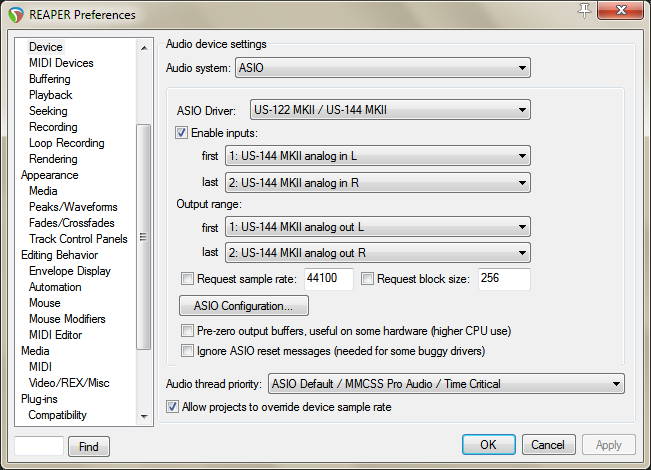Screen dimensions: 651x470
Task: Select top-level Media above MIDI
Action: [35, 351]
